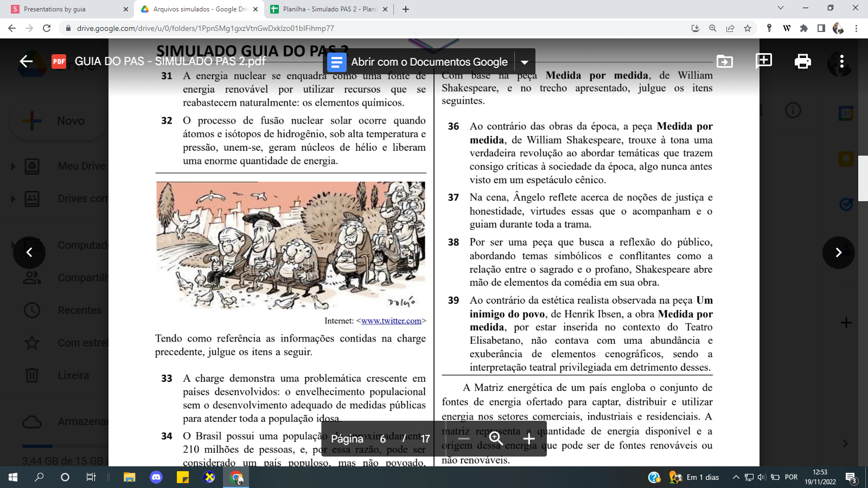Screen dimensions: 868x488
Task: Click the cartoon image in the PDF
Action: click(291, 246)
